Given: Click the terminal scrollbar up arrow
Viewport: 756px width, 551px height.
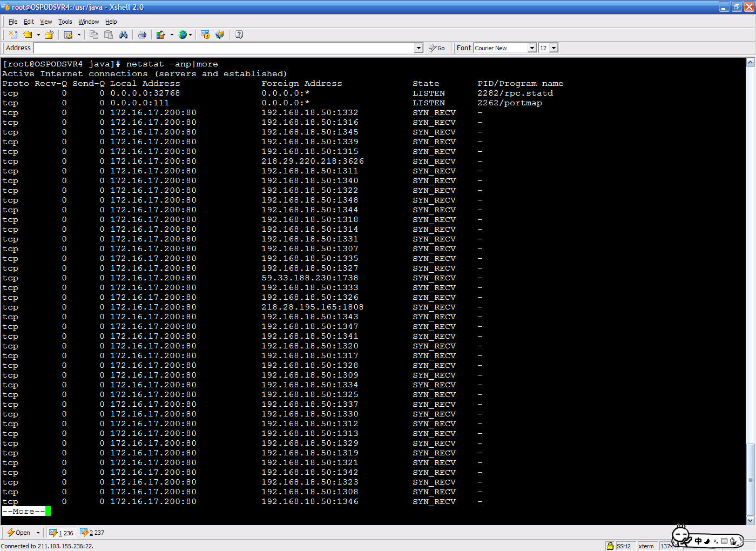Looking at the screenshot, I should point(750,63).
